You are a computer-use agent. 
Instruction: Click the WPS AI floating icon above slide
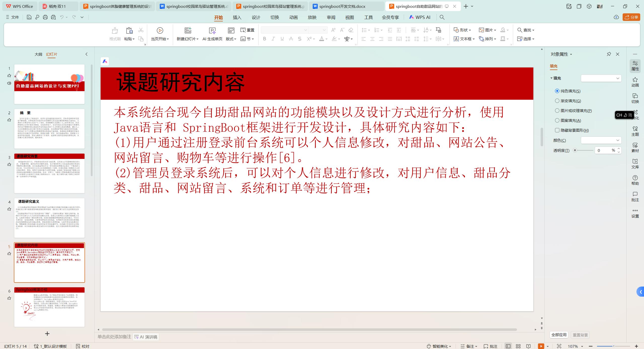(x=105, y=61)
